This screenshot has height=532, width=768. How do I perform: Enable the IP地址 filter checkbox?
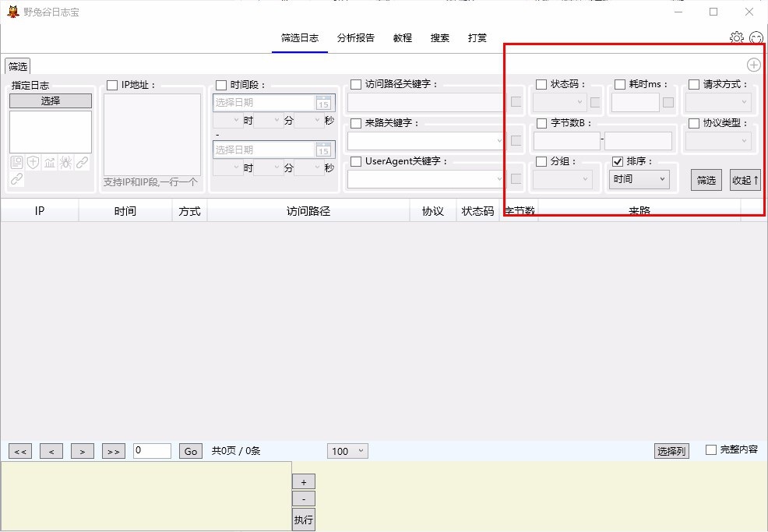pyautogui.click(x=112, y=85)
